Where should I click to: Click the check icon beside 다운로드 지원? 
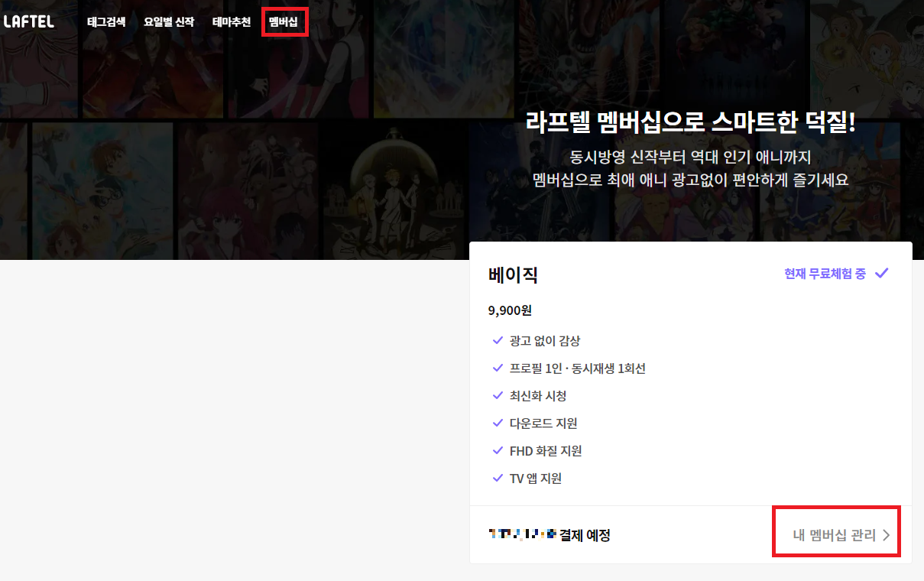coord(498,424)
